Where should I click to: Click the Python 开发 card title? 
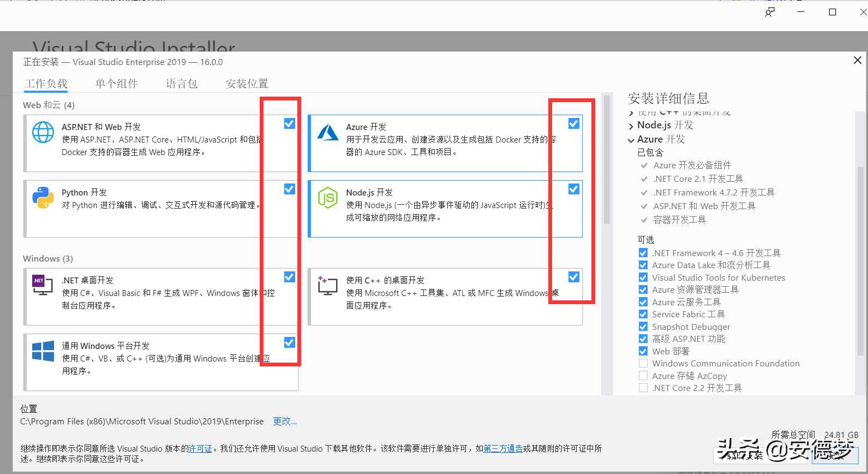coord(85,192)
